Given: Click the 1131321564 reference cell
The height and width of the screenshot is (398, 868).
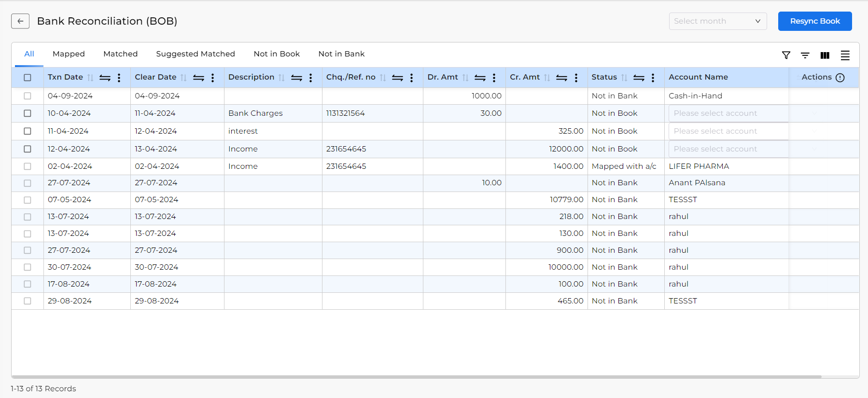Looking at the screenshot, I should click(372, 113).
